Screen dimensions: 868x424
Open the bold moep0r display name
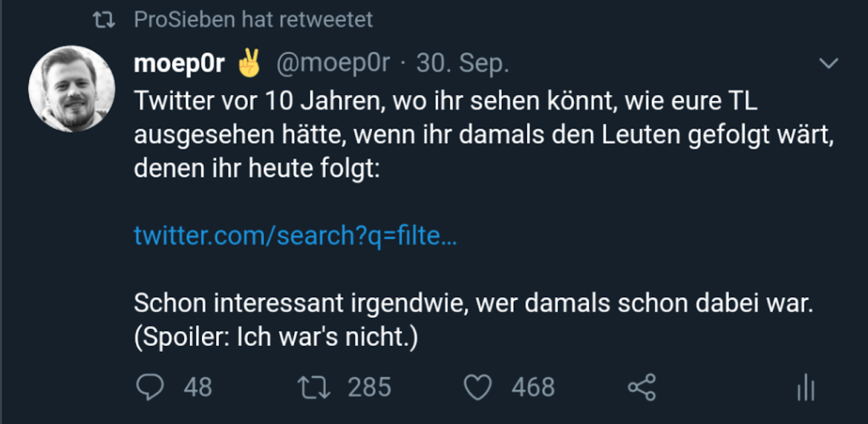tap(179, 64)
